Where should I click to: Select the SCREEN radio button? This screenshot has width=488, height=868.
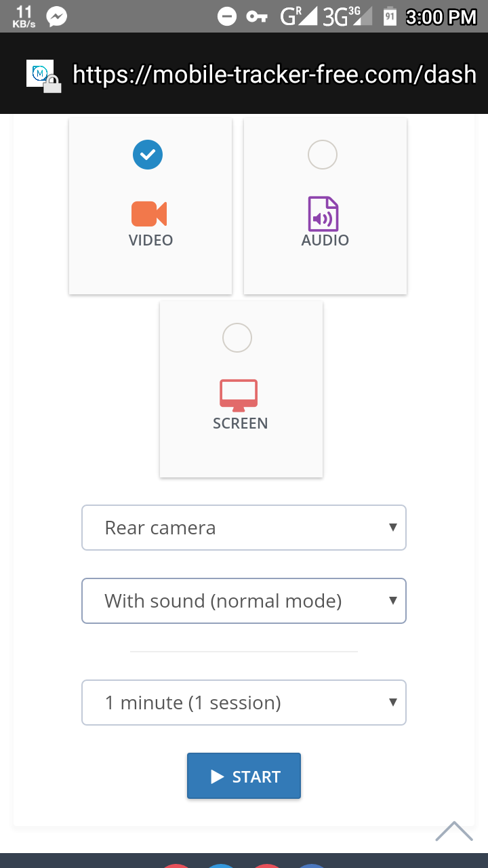(237, 338)
